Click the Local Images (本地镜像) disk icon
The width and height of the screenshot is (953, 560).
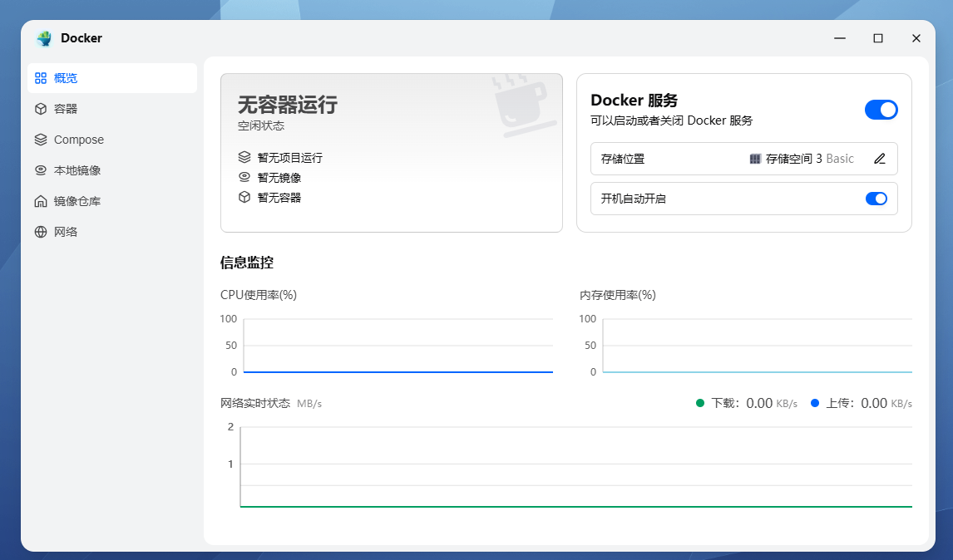tap(40, 170)
